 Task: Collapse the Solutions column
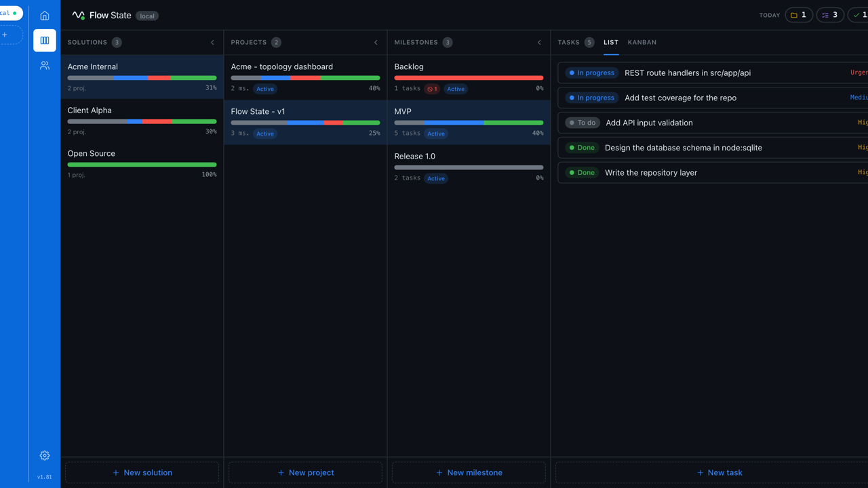point(212,43)
